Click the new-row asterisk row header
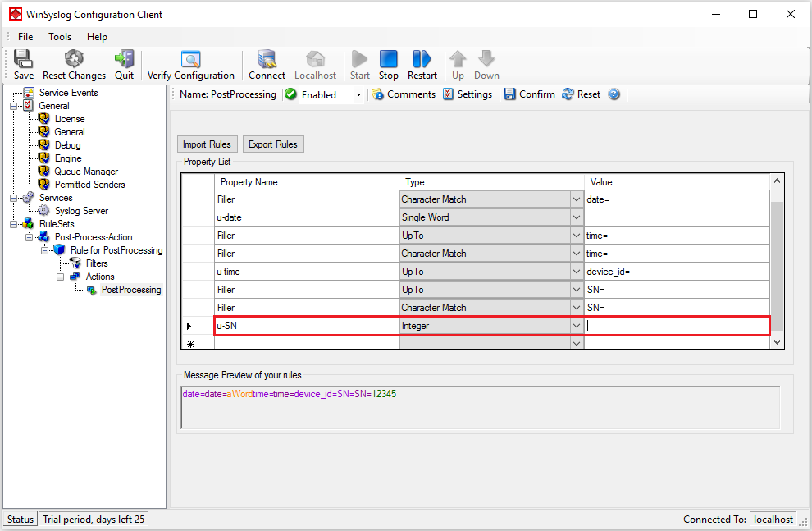Viewport: 812px width, 531px height. point(198,343)
